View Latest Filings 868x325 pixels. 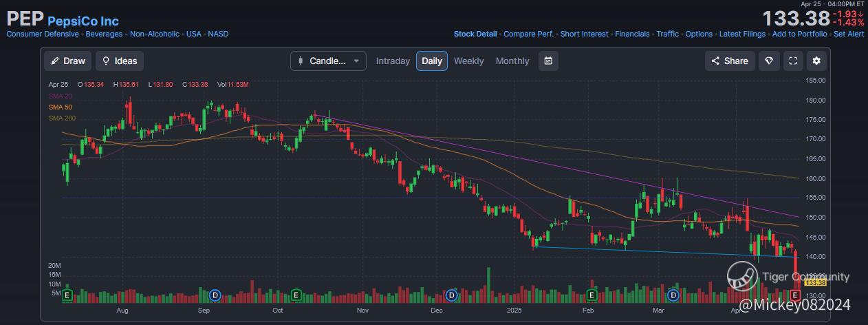click(743, 34)
